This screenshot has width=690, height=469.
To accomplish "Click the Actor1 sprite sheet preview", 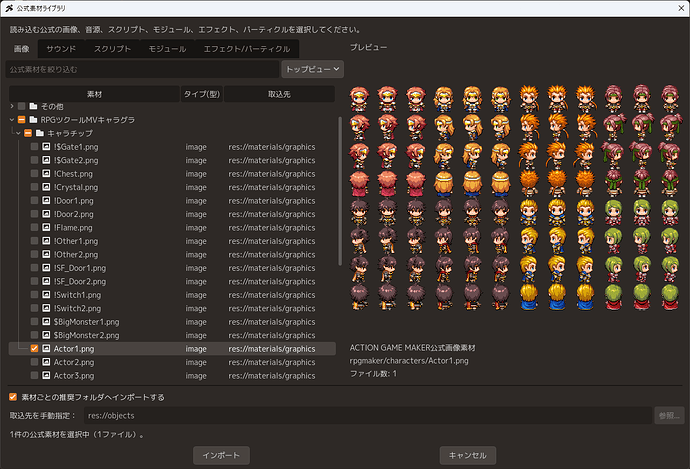I will [x=514, y=198].
